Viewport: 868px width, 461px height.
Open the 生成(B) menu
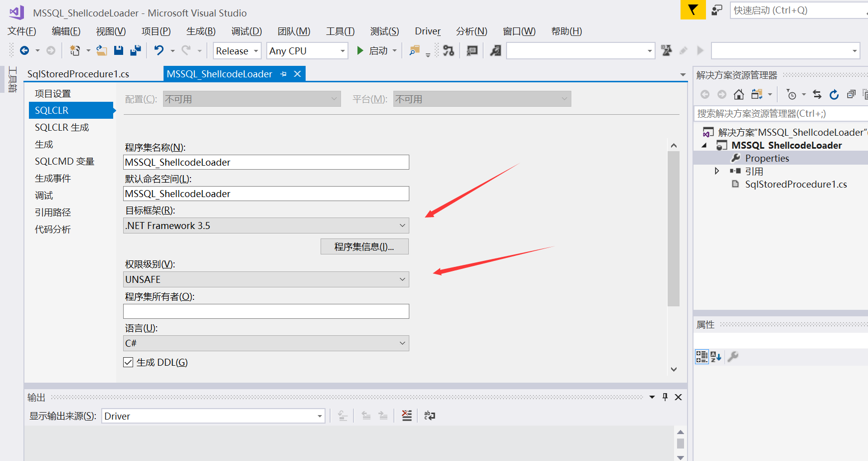click(x=201, y=31)
